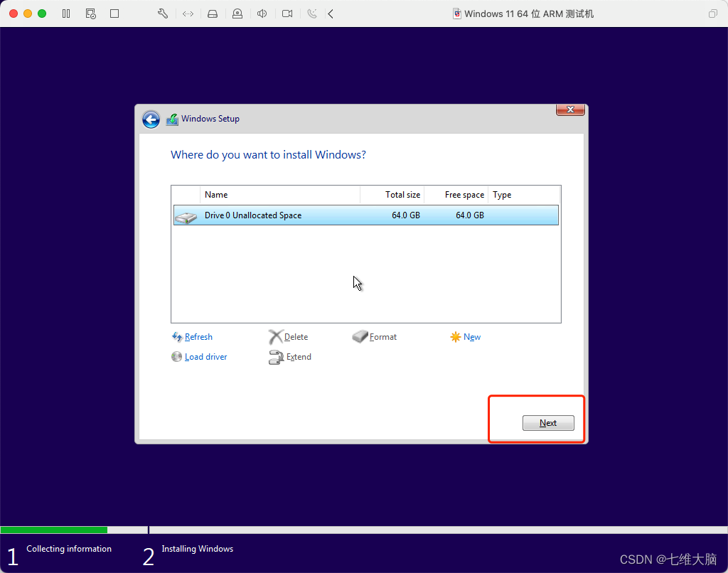Click the 64.0 GB total size cell
Screen dimensions: 728x573
406,215
